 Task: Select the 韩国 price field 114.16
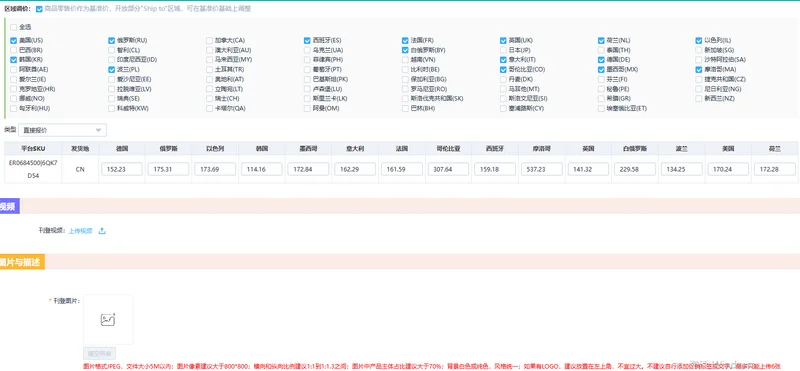point(262,169)
